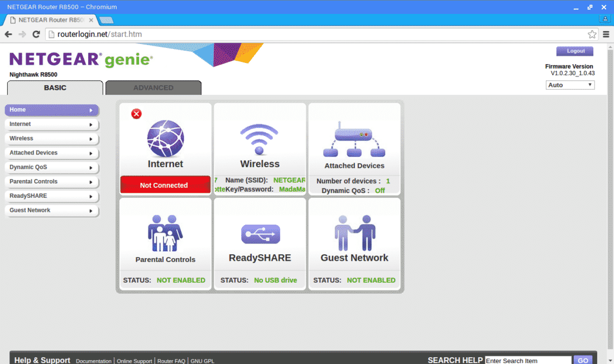Select Parental Controls in the sidebar menu
The height and width of the screenshot is (364, 614).
pyautogui.click(x=52, y=182)
